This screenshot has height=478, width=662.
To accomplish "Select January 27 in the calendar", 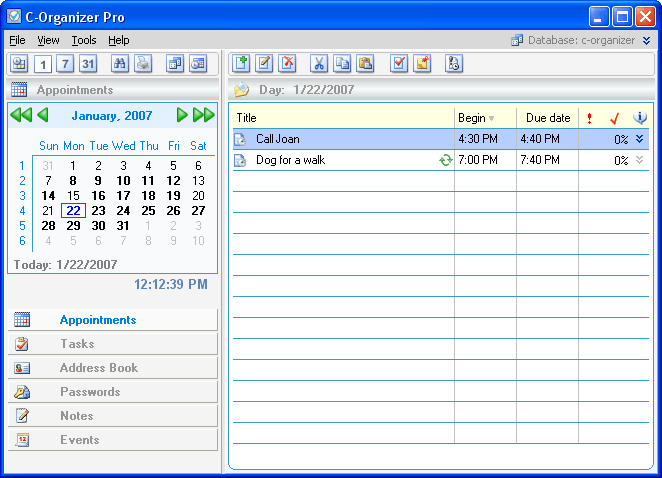I will pos(198,210).
